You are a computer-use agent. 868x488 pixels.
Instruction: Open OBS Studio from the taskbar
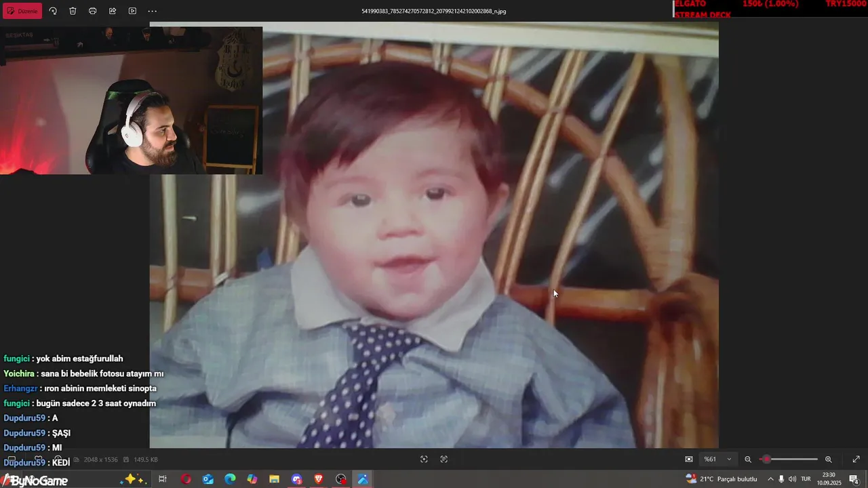pos(341,479)
